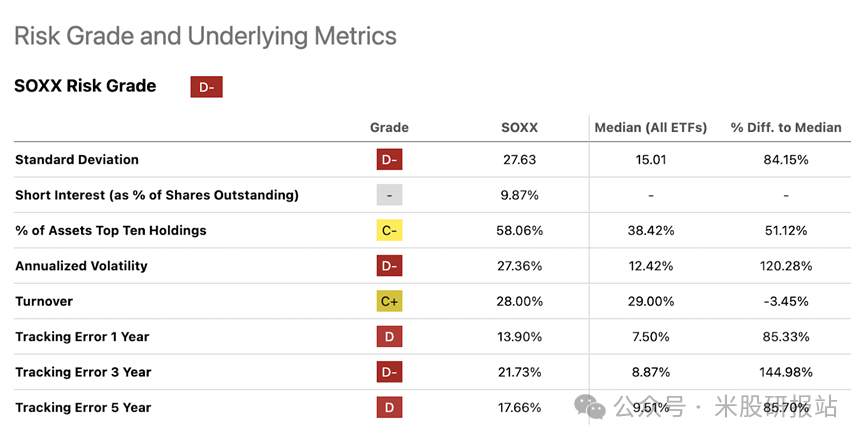
Task: Click the Risk Grade and Underlying Metrics heading
Action: pos(205,37)
